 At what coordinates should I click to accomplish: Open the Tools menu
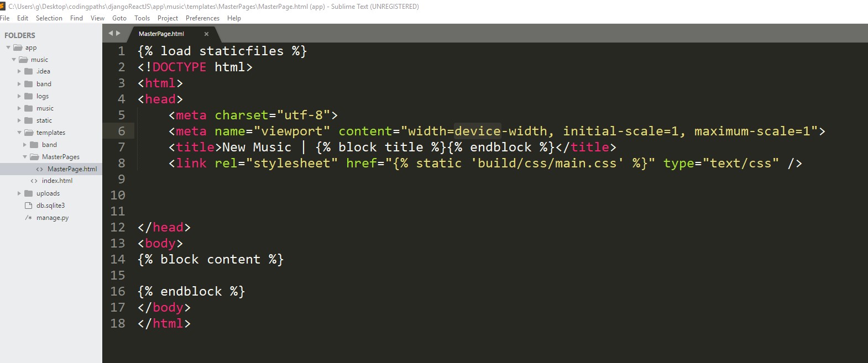tap(142, 18)
